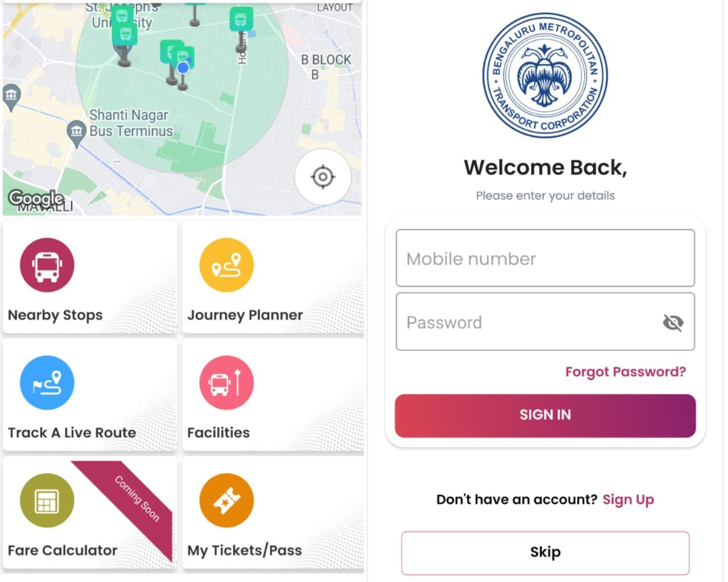Open the Sign Up link
The height and width of the screenshot is (582, 728).
pyautogui.click(x=628, y=500)
